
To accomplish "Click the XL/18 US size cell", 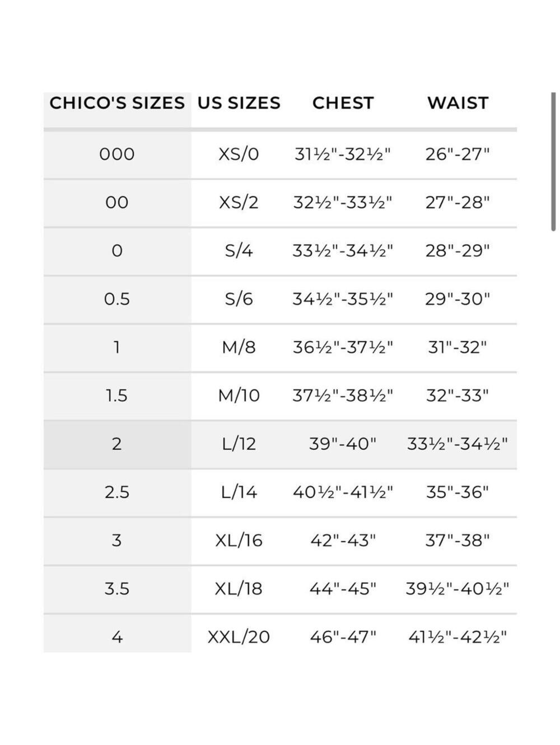I will (239, 589).
